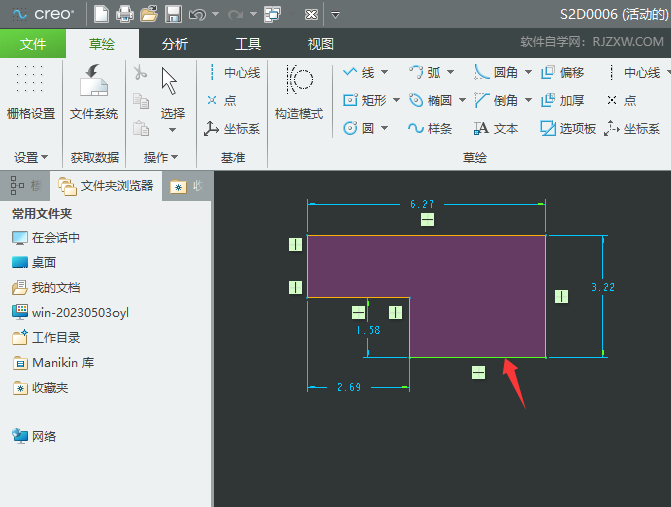
Task: Switch to the 视图 ribbon tab
Action: 321,44
